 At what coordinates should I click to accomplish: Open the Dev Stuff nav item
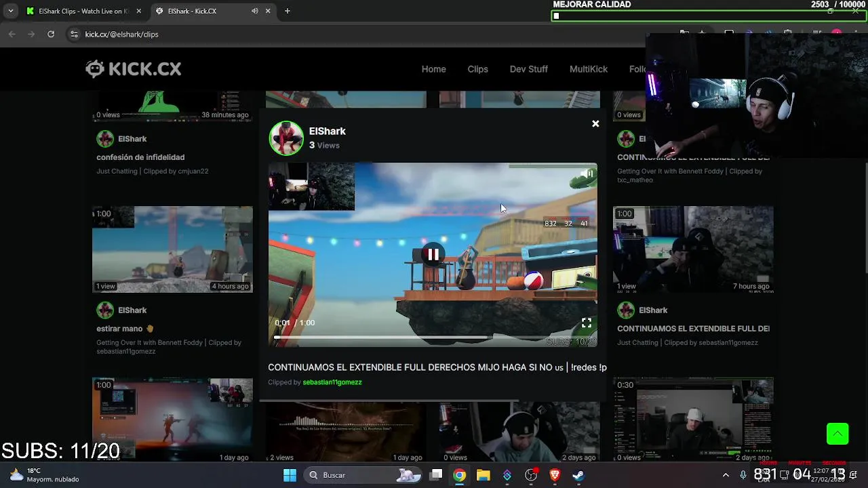click(528, 69)
